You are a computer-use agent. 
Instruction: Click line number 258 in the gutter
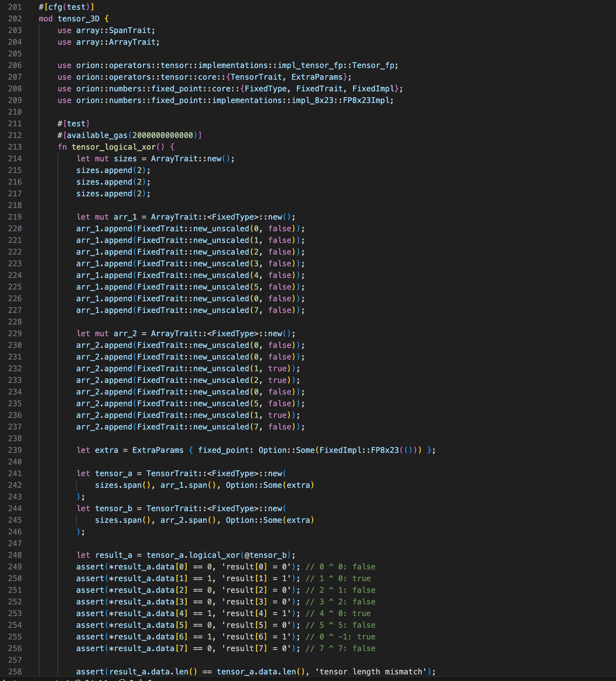click(x=15, y=672)
